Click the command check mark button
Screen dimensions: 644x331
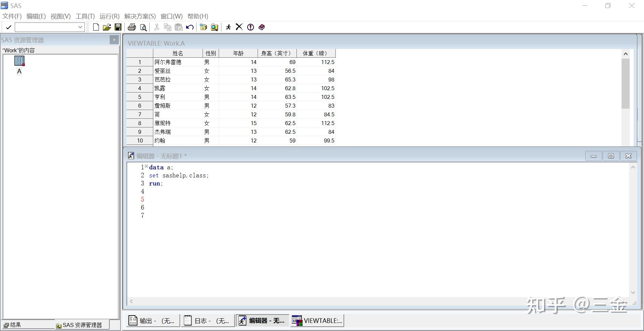[9, 27]
